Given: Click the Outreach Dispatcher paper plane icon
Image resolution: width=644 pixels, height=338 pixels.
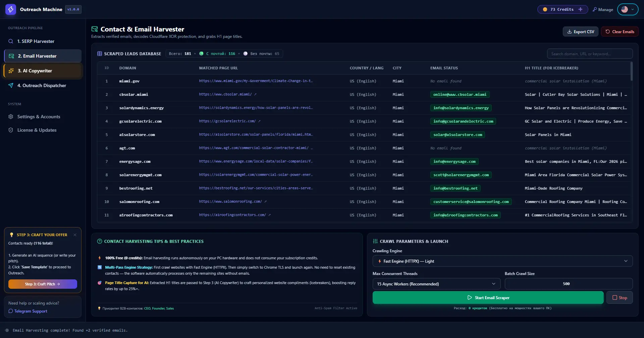Looking at the screenshot, I should (11, 85).
